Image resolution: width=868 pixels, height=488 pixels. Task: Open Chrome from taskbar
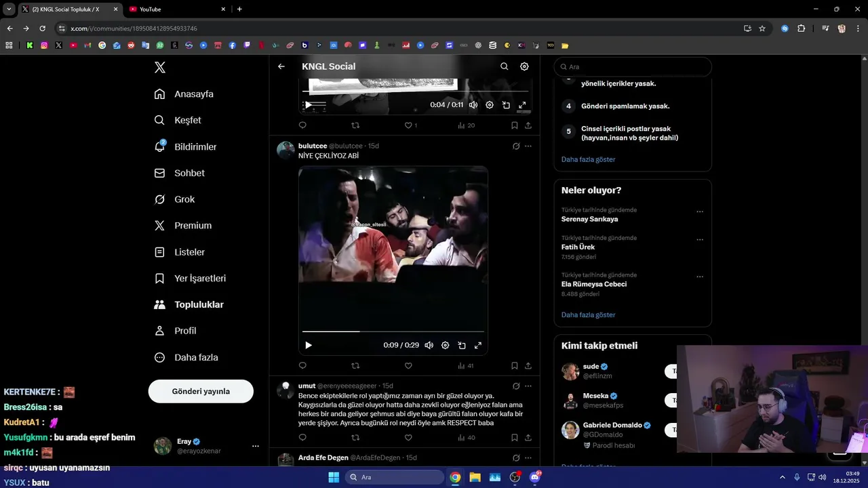pos(455,477)
